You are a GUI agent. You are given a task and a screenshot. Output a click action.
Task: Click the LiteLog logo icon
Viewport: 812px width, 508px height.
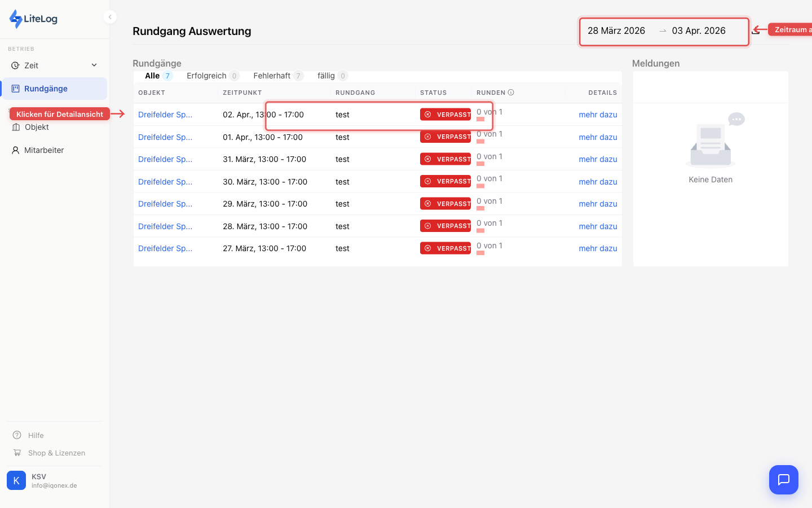tap(16, 19)
